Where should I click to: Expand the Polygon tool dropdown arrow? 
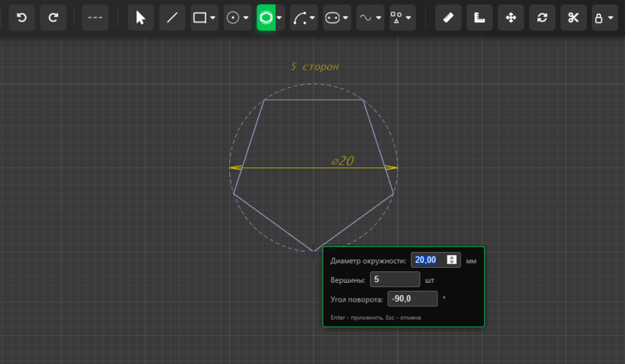click(279, 17)
